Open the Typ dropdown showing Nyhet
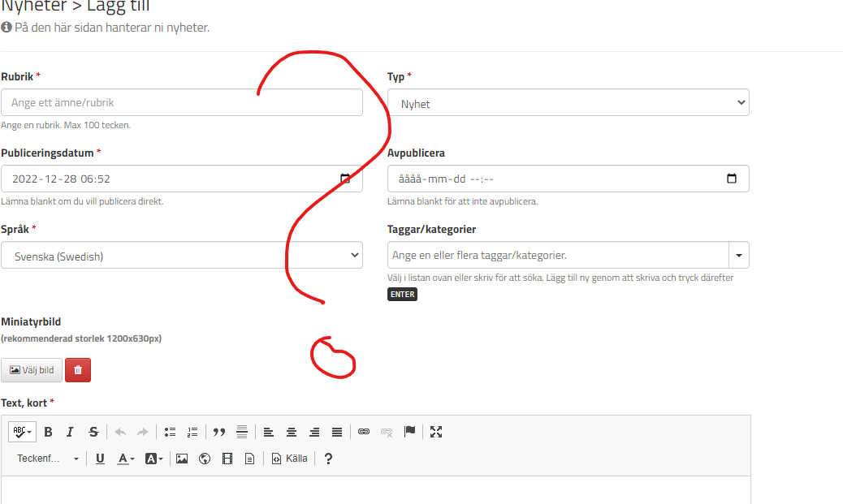Image resolution: width=843 pixels, height=504 pixels. click(x=568, y=103)
